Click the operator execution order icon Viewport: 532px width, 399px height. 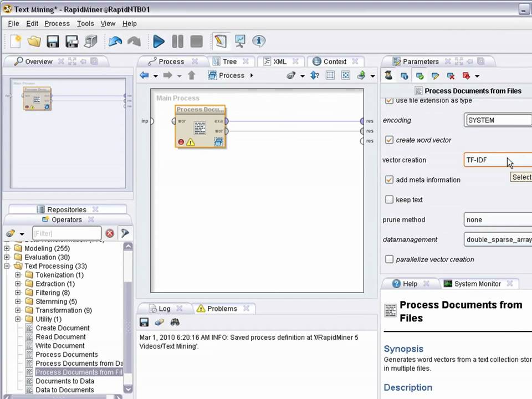(315, 75)
